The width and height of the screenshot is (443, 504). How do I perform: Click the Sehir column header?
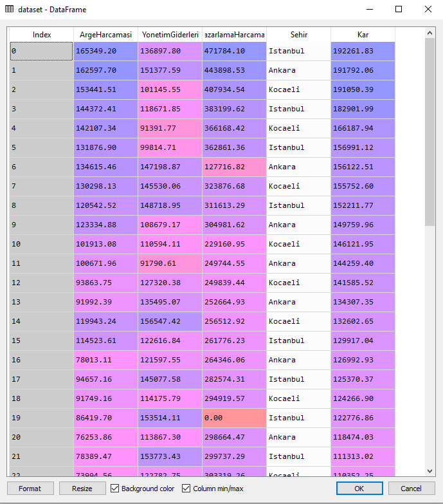[x=298, y=35]
